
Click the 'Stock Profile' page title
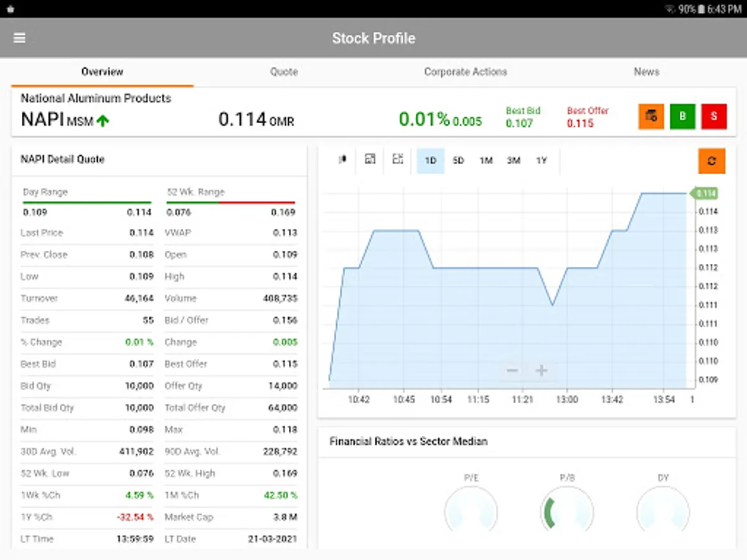click(374, 38)
